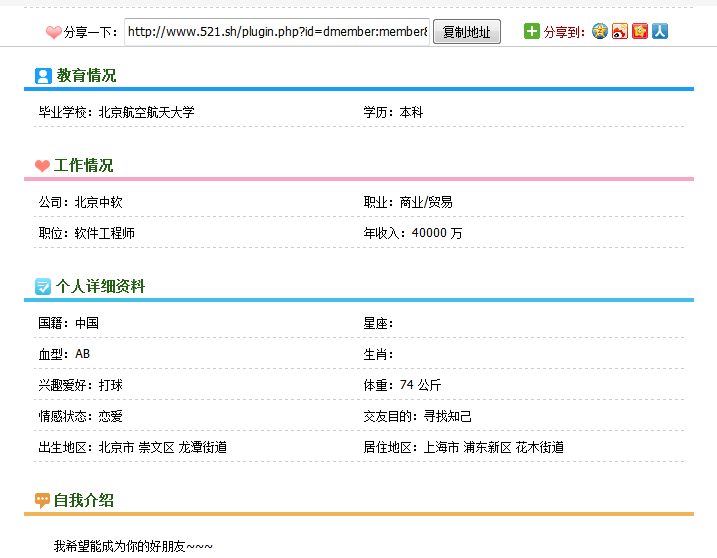Click the heart icon beside 工作情况

point(43,166)
